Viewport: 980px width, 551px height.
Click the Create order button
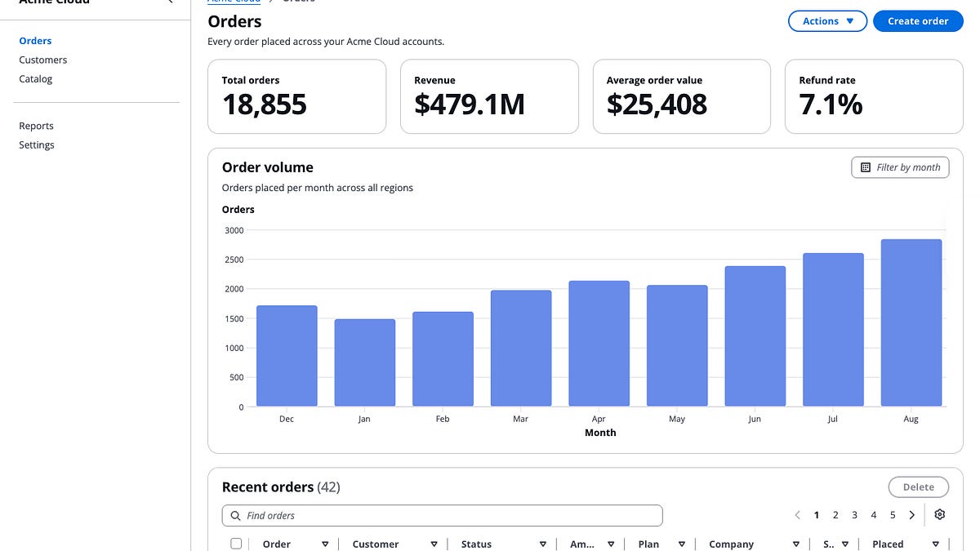point(918,21)
